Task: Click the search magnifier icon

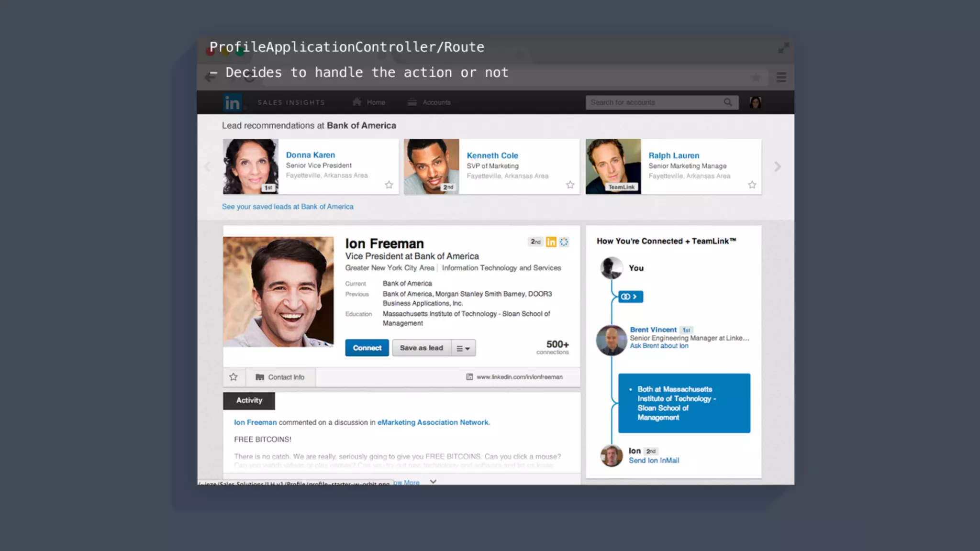Action: point(728,102)
